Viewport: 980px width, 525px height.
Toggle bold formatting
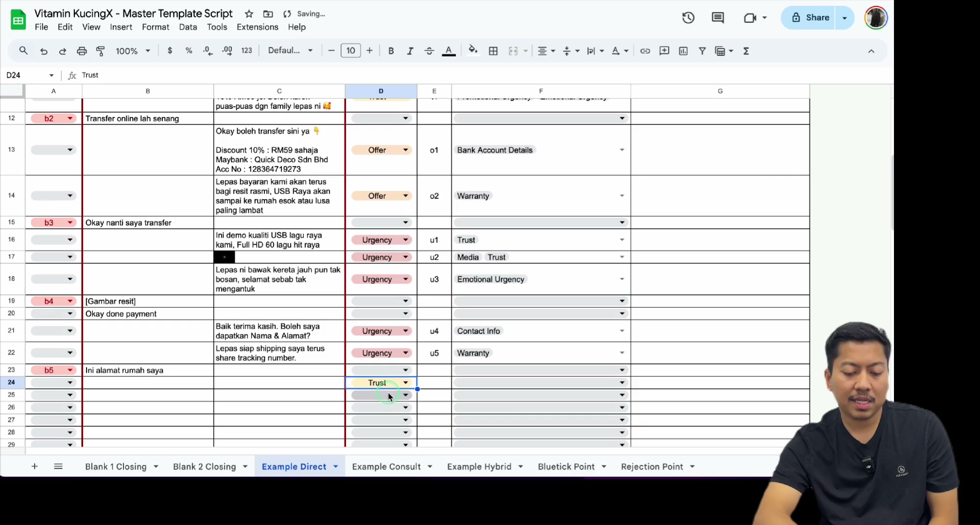tap(391, 51)
